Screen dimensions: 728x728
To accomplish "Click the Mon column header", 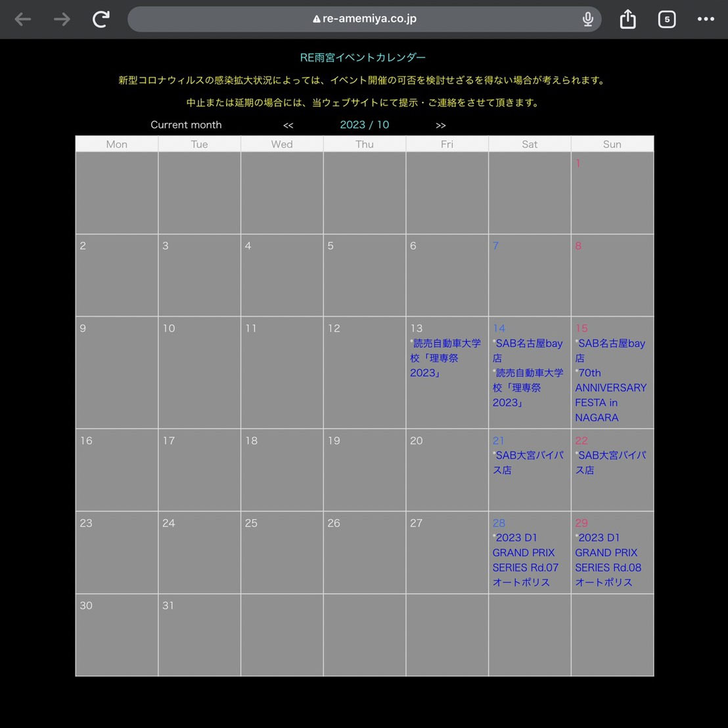I will click(x=116, y=145).
